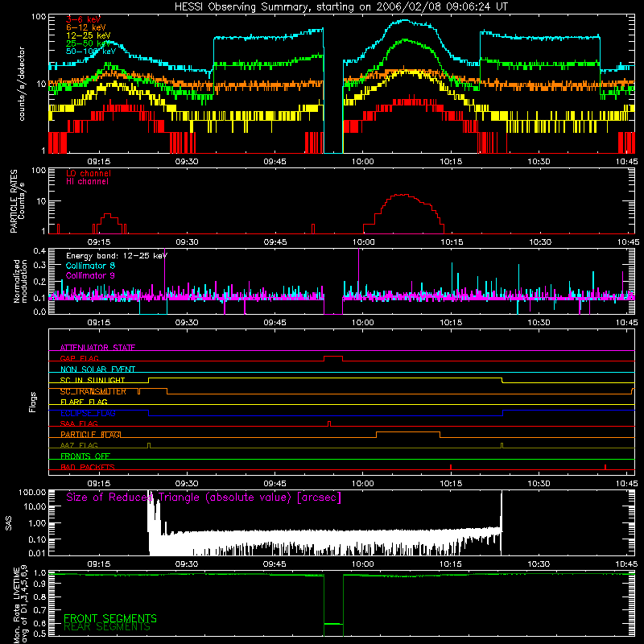This screenshot has height=644, width=644.
Task: Click the GAP_FLAG label
Action: (x=79, y=358)
